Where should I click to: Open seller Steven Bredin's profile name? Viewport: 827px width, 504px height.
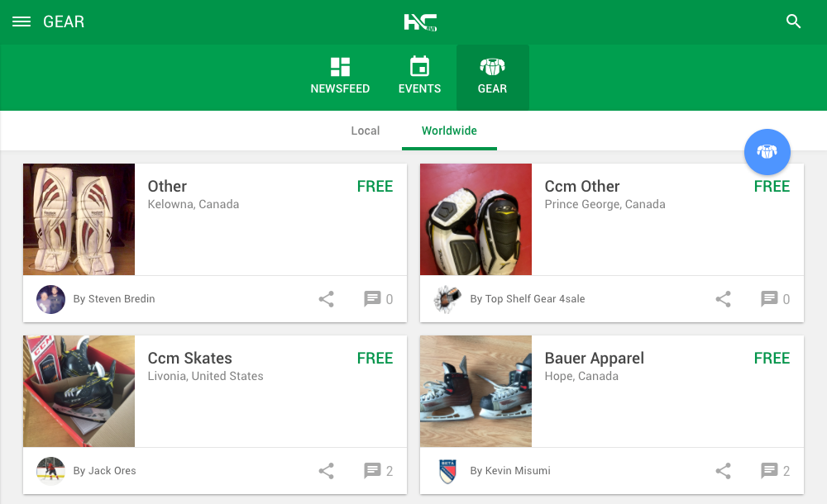point(114,299)
